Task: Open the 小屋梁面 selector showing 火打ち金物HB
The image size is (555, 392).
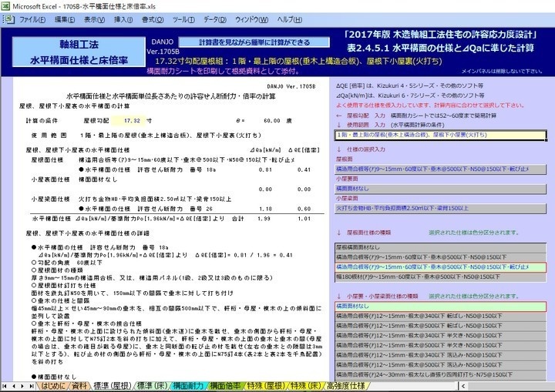Action: coord(440,209)
